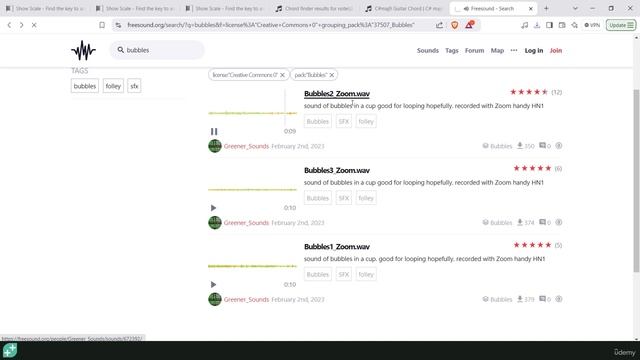This screenshot has width=640, height=360.
Task: Select the folley tag in sidebar
Action: (113, 86)
